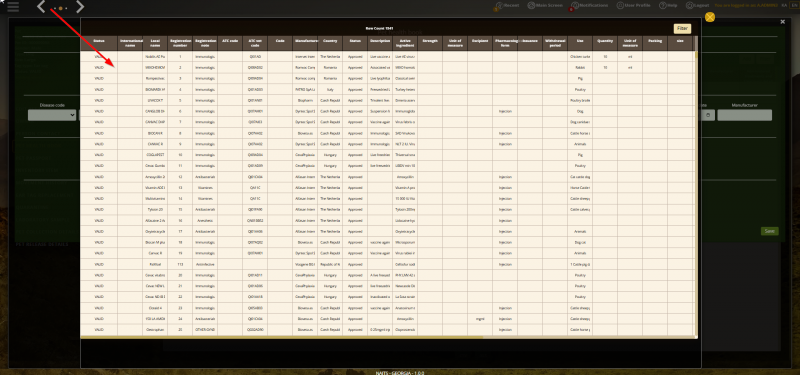Click the Manufacturer column header
800x375 pixels.
pos(305,43)
